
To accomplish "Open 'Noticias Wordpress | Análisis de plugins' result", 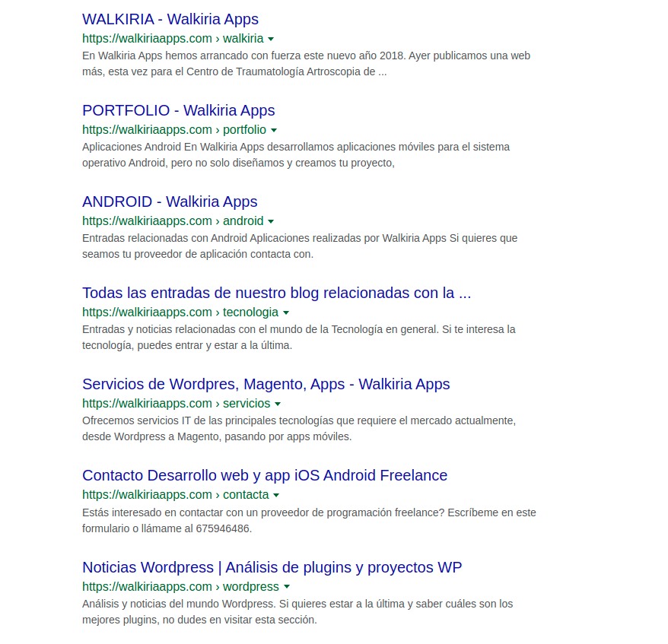I will point(272,567).
